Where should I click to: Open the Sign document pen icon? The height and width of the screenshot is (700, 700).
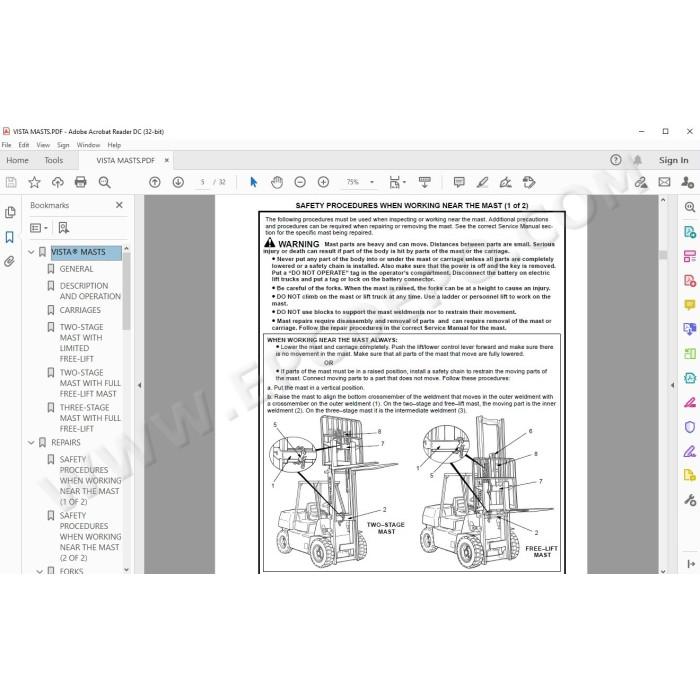[x=505, y=182]
